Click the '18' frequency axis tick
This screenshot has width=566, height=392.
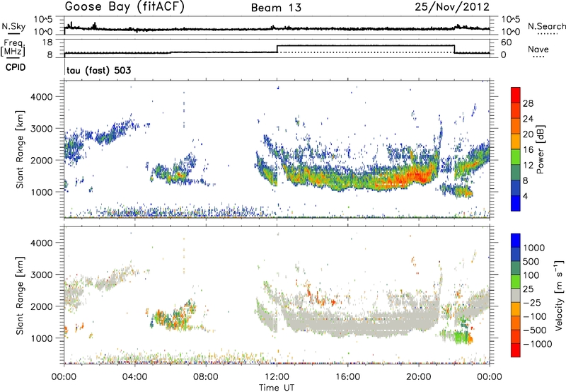coord(47,42)
